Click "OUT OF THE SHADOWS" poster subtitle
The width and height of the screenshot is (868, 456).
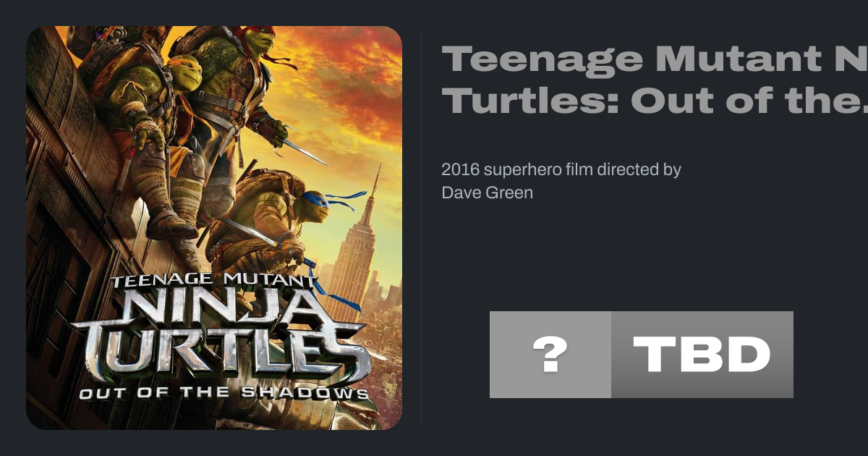click(x=223, y=394)
